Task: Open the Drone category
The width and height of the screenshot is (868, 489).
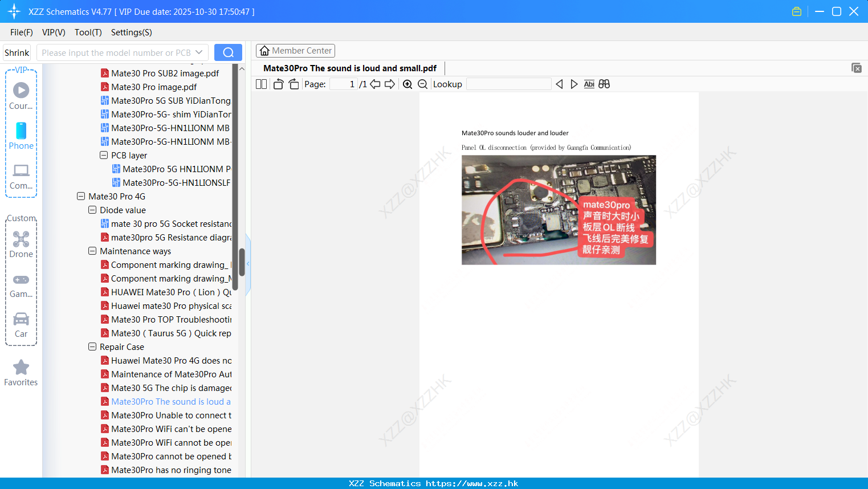Action: click(21, 244)
